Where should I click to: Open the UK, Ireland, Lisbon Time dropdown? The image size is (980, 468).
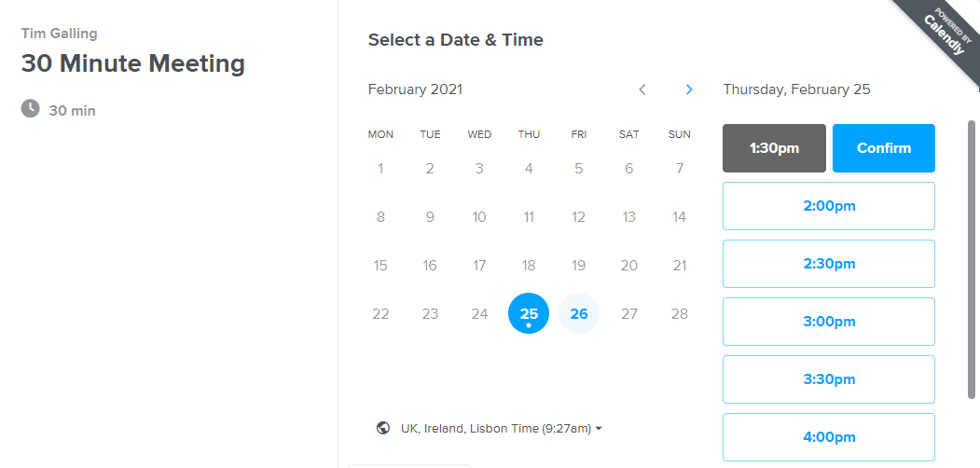(501, 428)
